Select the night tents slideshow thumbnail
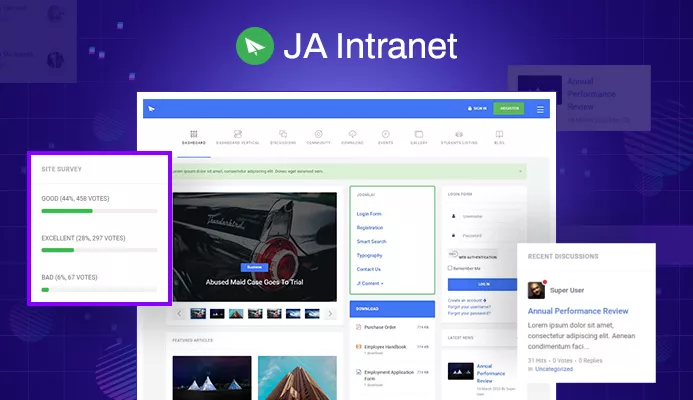 tap(217, 314)
